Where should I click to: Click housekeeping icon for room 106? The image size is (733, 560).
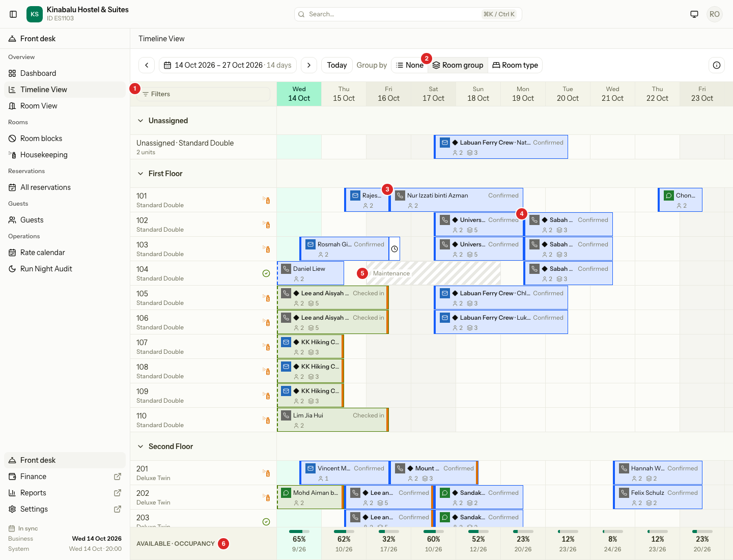click(266, 322)
